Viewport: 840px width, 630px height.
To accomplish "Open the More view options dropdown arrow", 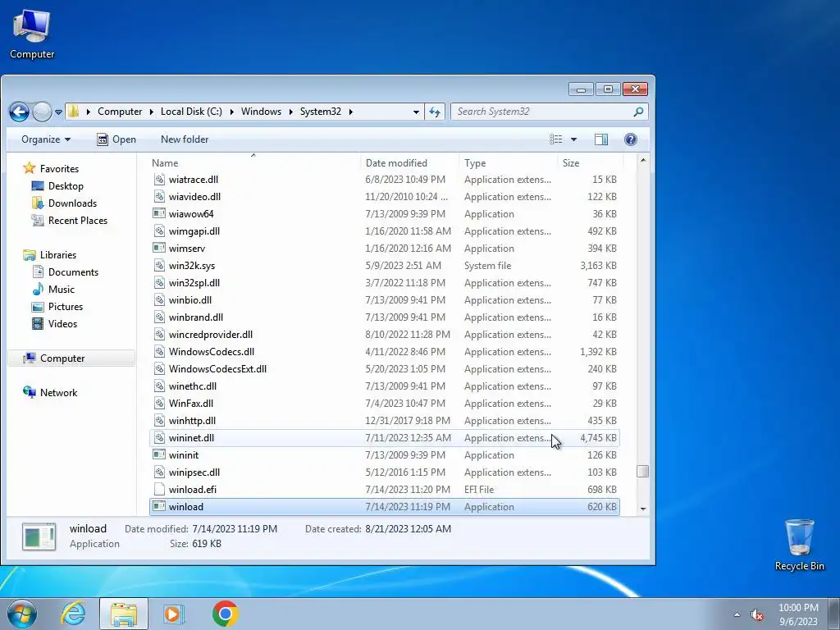I will coord(573,139).
